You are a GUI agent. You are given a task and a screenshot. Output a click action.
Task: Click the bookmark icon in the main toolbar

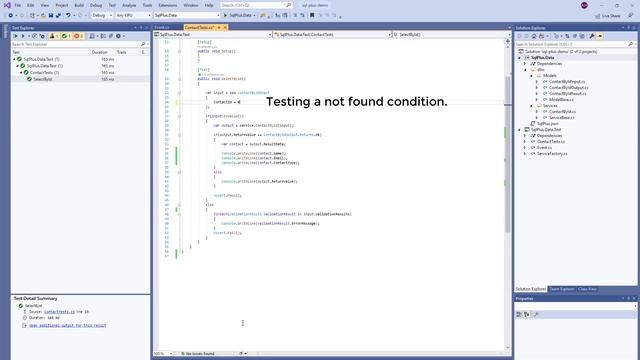click(x=312, y=15)
